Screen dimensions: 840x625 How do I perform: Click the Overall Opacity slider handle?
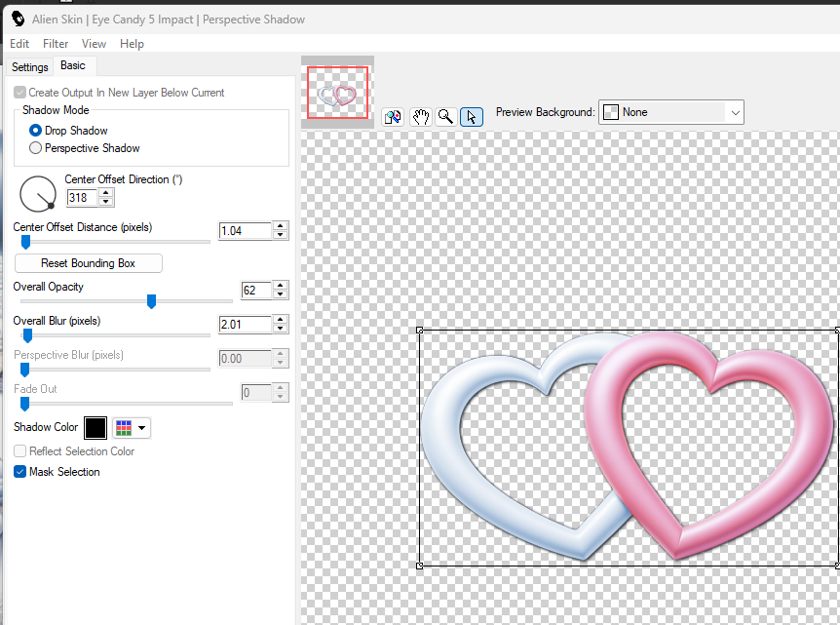point(151,302)
